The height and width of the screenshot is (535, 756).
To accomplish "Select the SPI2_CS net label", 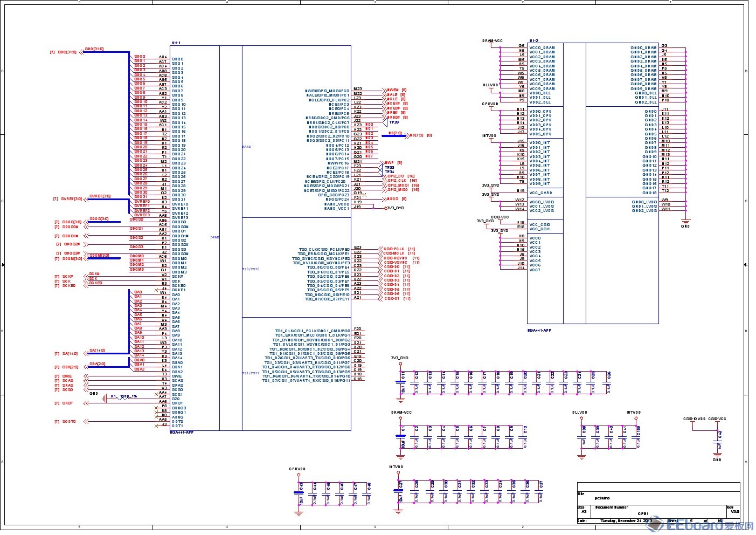I will pos(396,176).
